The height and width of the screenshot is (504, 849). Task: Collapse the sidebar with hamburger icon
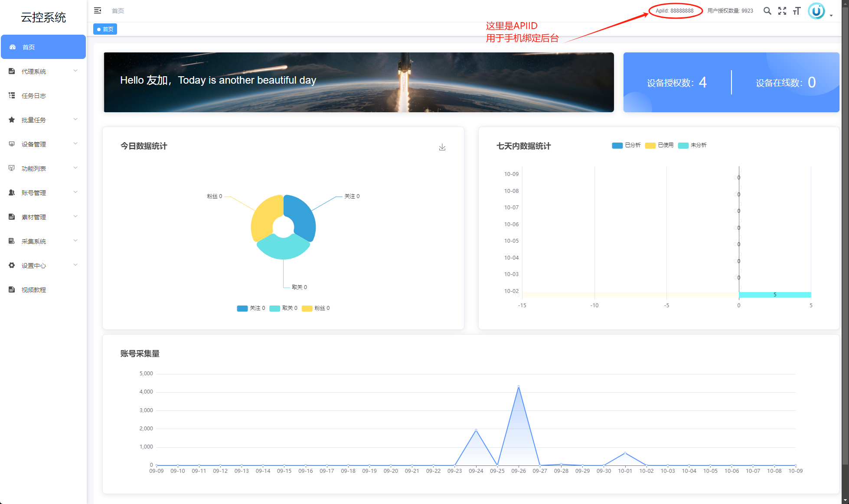[x=98, y=10]
